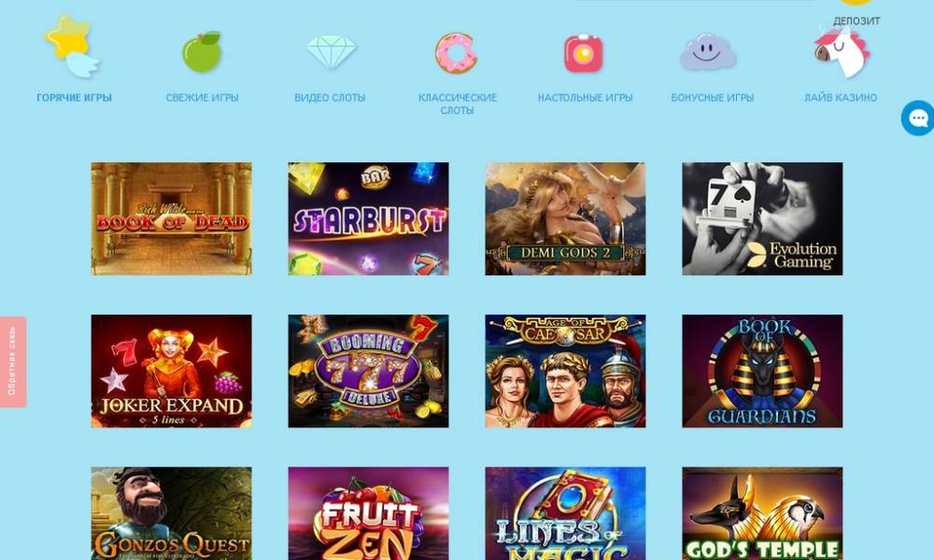Screen dimensions: 934x560
Task: Open the live chat bubble icon
Action: tap(917, 118)
